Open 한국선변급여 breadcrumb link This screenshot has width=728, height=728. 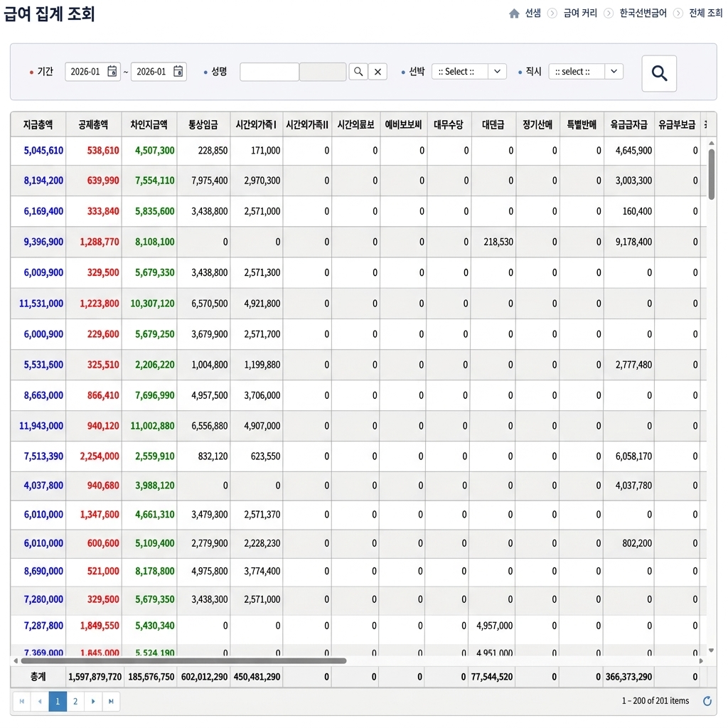[643, 13]
